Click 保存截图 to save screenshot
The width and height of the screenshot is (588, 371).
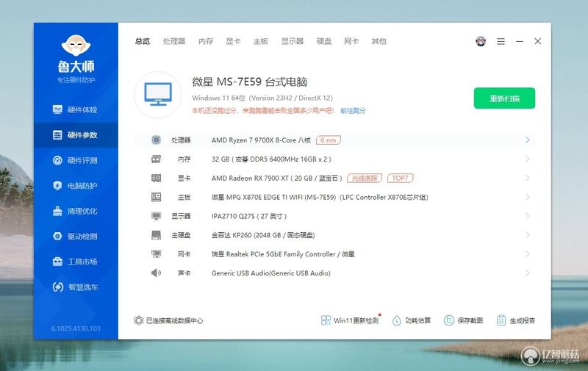[x=464, y=321]
